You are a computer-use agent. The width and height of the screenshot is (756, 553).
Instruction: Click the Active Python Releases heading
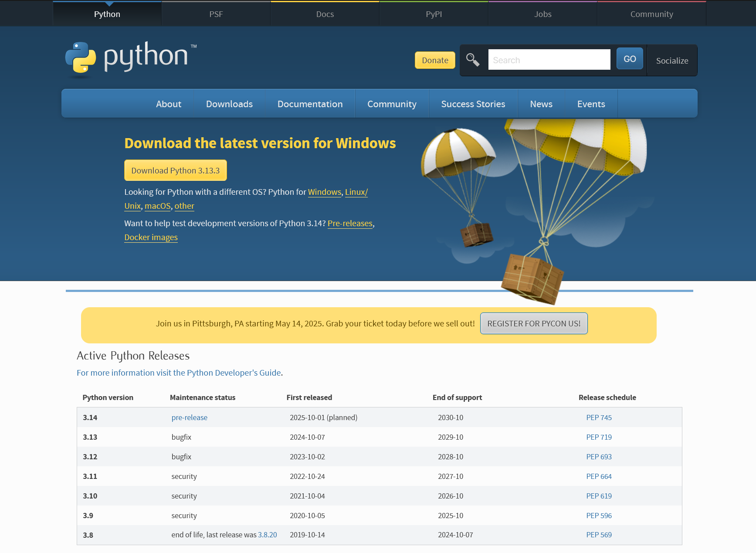click(133, 356)
